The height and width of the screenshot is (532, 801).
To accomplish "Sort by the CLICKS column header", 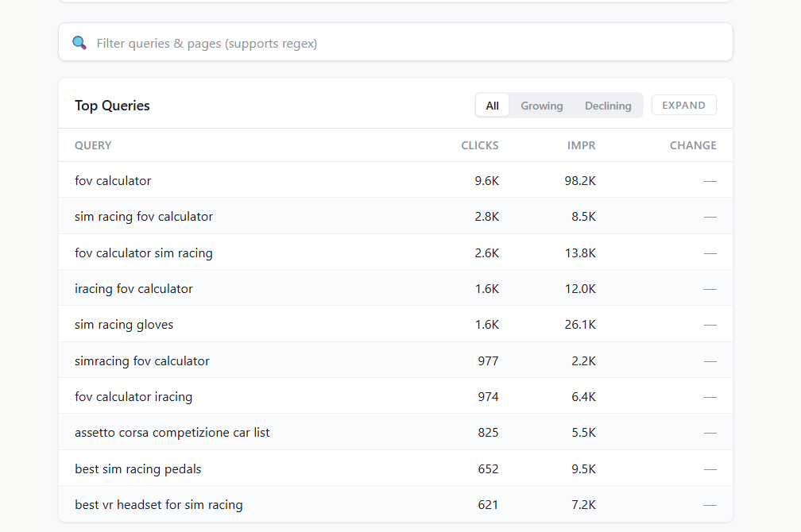I will [479, 145].
